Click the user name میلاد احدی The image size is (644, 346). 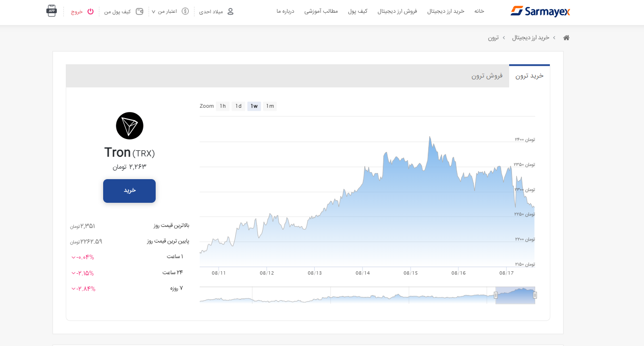click(211, 11)
